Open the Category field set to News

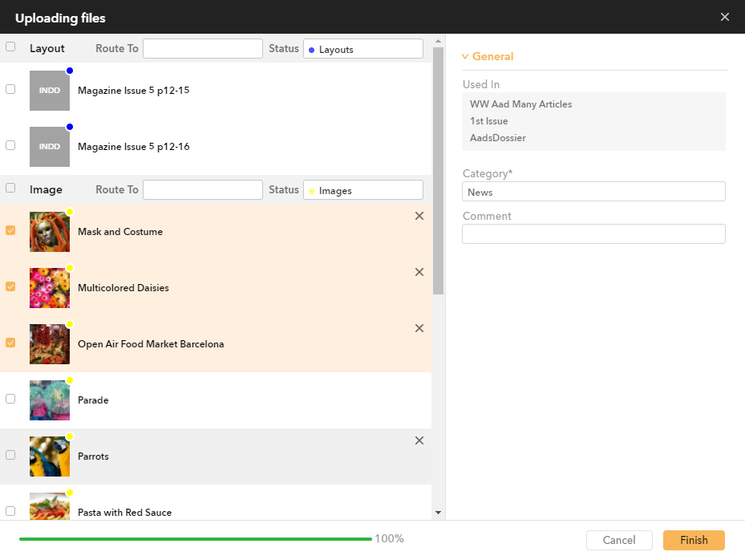pos(593,192)
